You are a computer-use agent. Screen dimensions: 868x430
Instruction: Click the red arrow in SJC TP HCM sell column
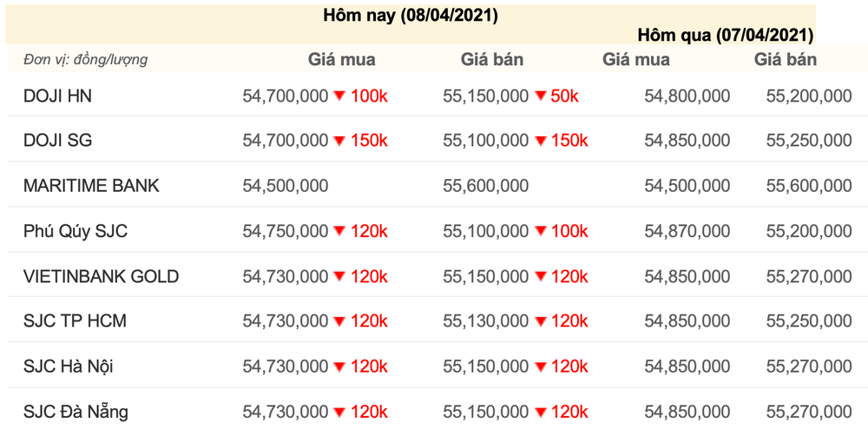click(541, 321)
